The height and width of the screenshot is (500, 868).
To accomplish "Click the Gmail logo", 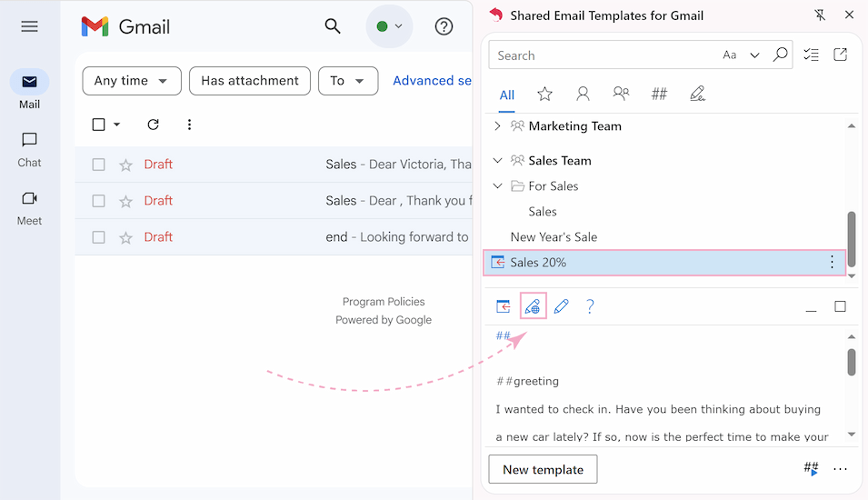I will 125,26.
